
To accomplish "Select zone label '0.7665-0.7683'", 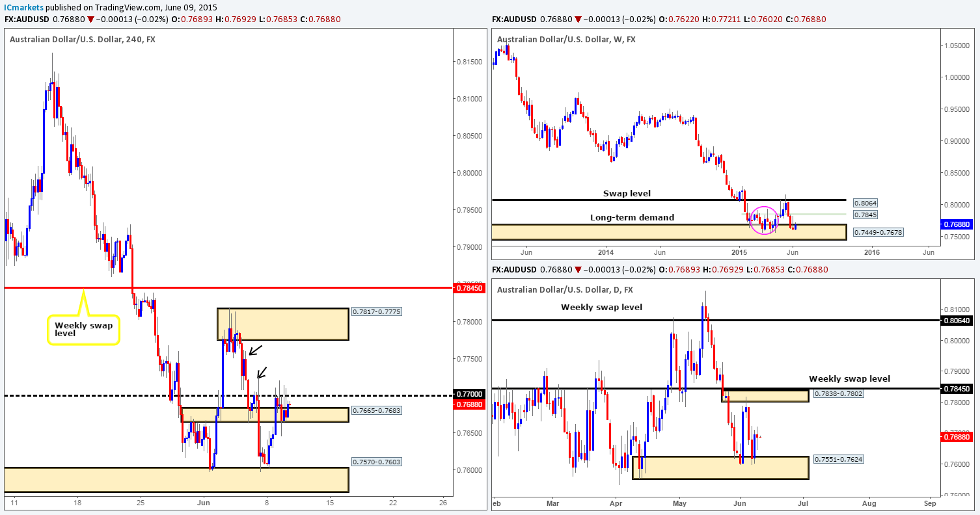I will tap(376, 411).
